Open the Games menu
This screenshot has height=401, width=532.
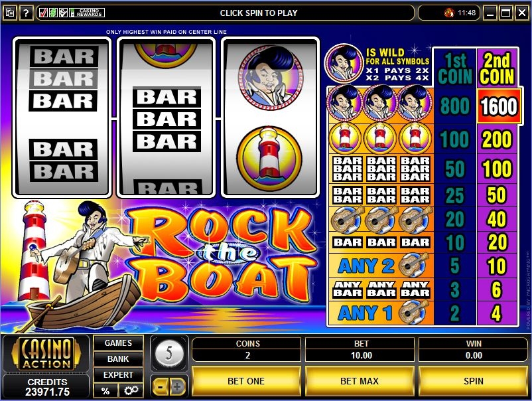118,343
